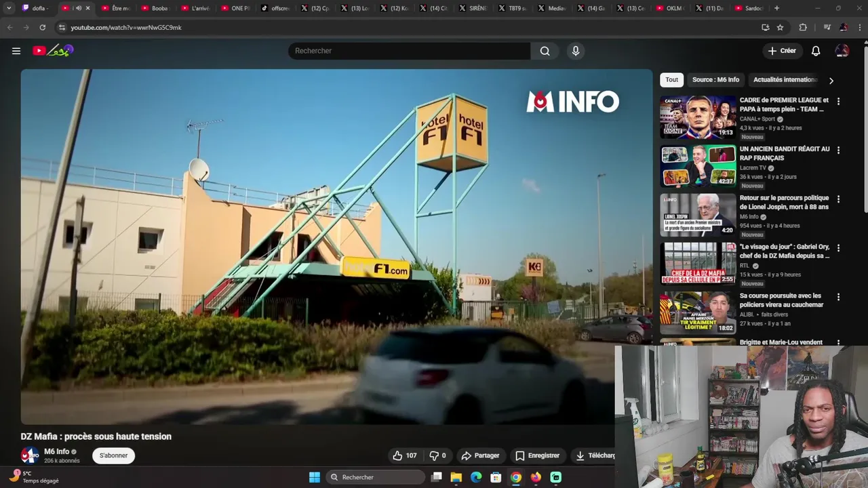Open the Sa course poursuite thumbnail
The width and height of the screenshot is (868, 488).
click(x=698, y=312)
